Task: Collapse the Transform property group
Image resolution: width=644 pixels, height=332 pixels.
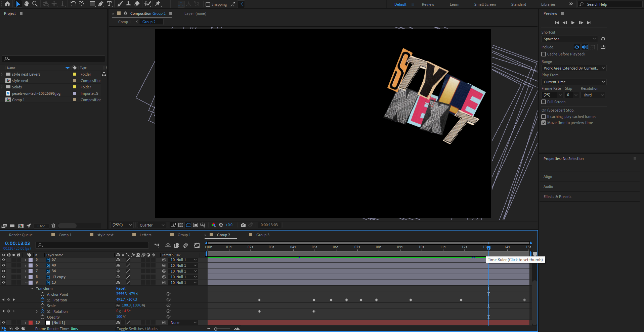Action: (x=32, y=289)
